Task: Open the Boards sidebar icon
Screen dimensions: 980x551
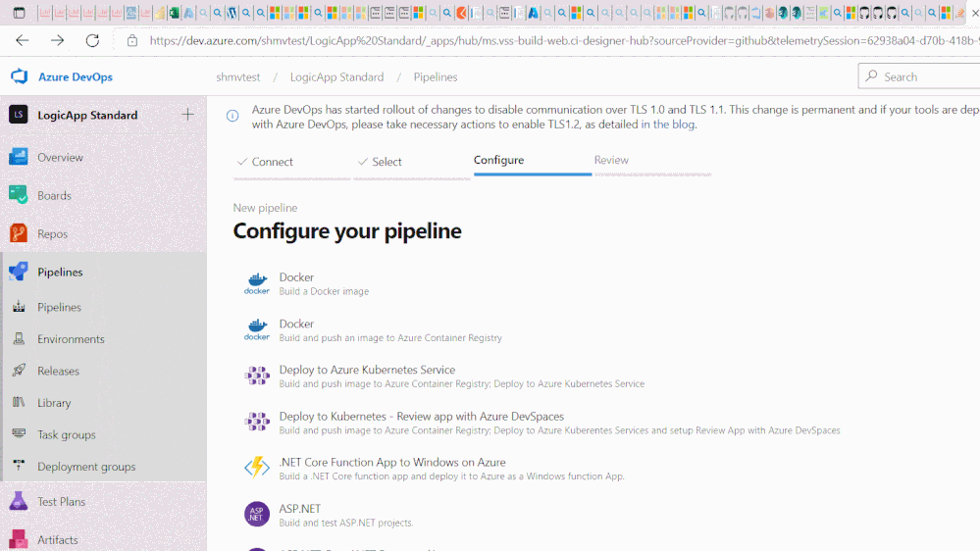Action: click(x=18, y=195)
